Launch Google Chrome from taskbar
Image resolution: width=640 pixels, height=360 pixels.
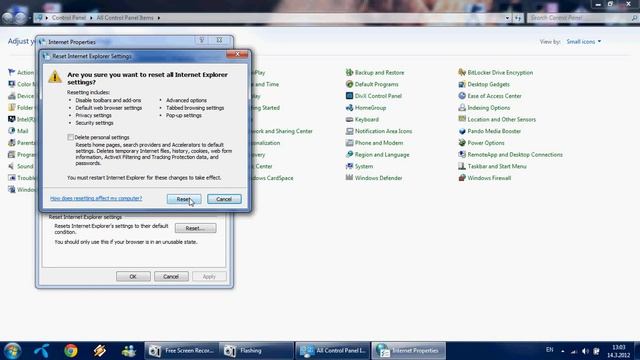pyautogui.click(x=71, y=351)
